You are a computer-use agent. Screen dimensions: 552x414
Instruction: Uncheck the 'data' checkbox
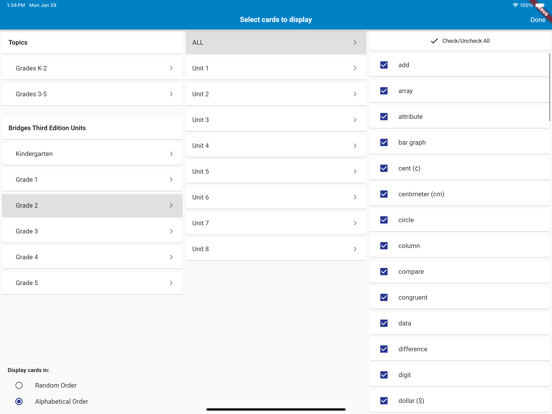(x=384, y=323)
